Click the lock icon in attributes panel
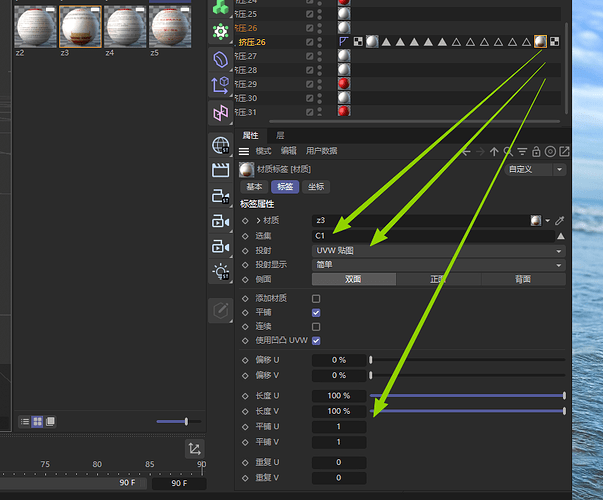The image size is (603, 500). 536,152
